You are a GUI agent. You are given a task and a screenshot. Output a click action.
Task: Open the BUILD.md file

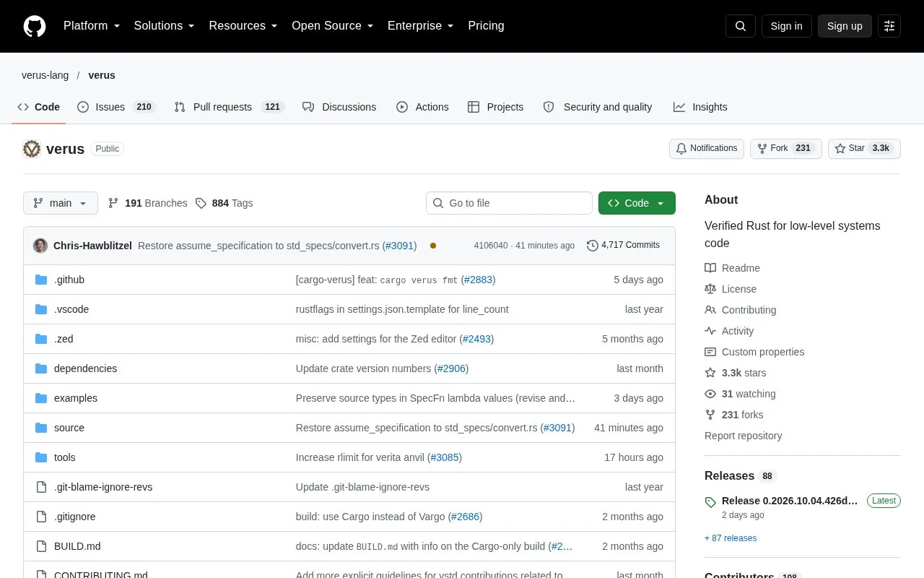point(77,546)
